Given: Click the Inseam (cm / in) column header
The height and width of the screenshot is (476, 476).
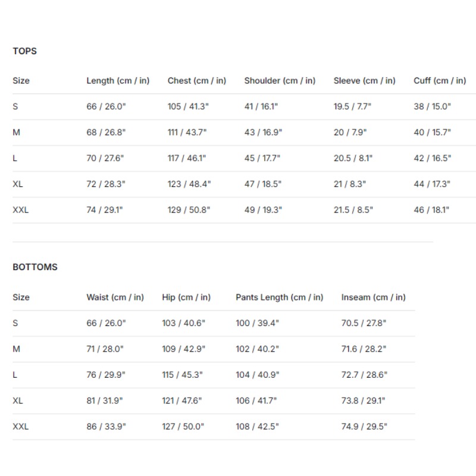Looking at the screenshot, I should (374, 297).
